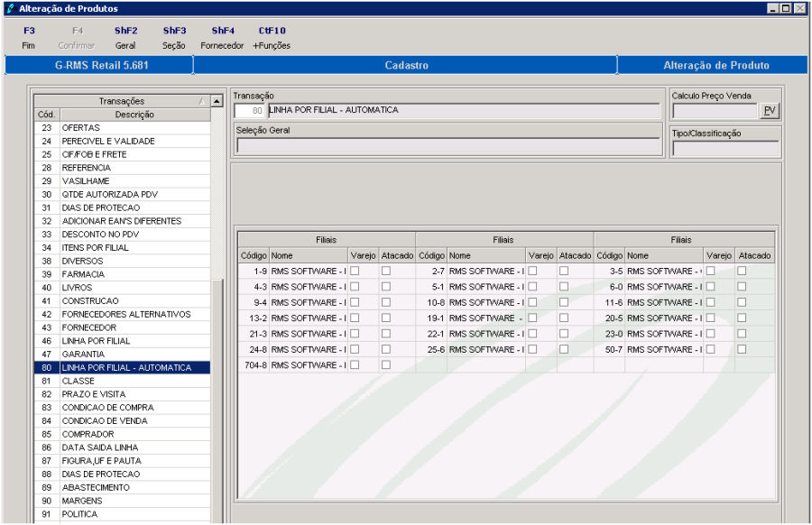This screenshot has width=812, height=525.
Task: Click the Fim (F3) toolbar icon
Action: click(x=28, y=36)
